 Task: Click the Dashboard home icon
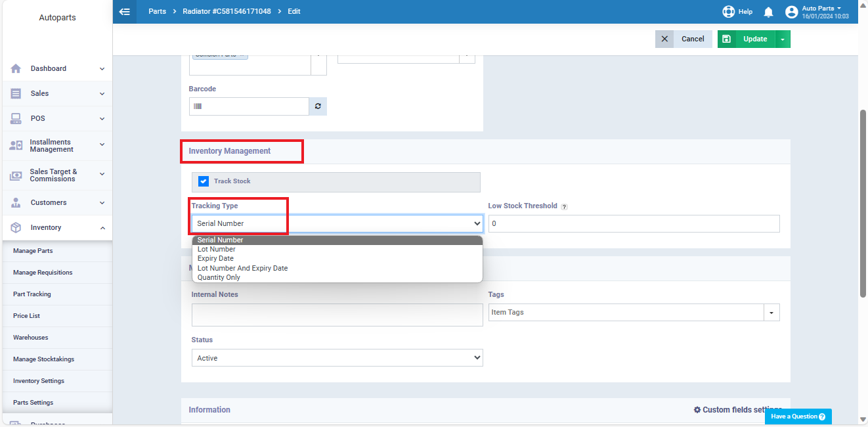(16, 68)
